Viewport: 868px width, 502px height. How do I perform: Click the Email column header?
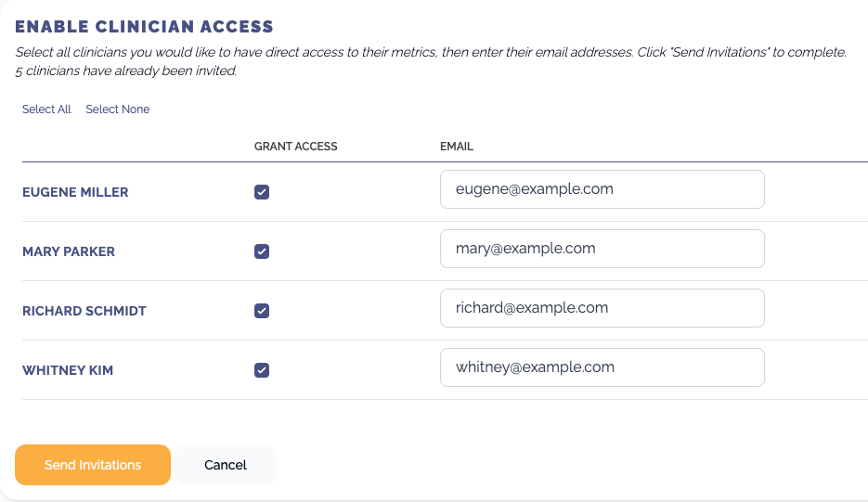(x=457, y=146)
